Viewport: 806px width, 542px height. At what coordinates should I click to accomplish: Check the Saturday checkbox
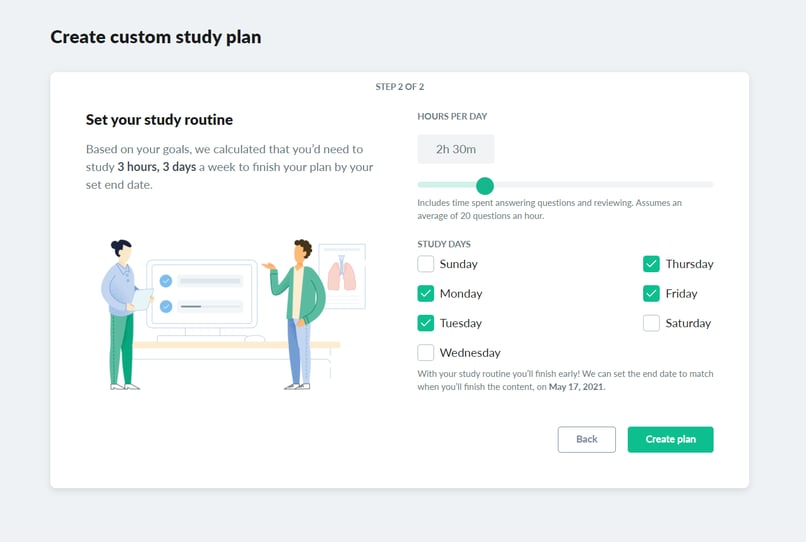(x=651, y=323)
